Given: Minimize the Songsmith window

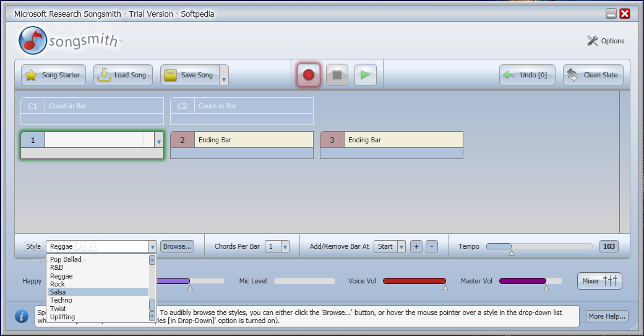Looking at the screenshot, I should pyautogui.click(x=611, y=14).
